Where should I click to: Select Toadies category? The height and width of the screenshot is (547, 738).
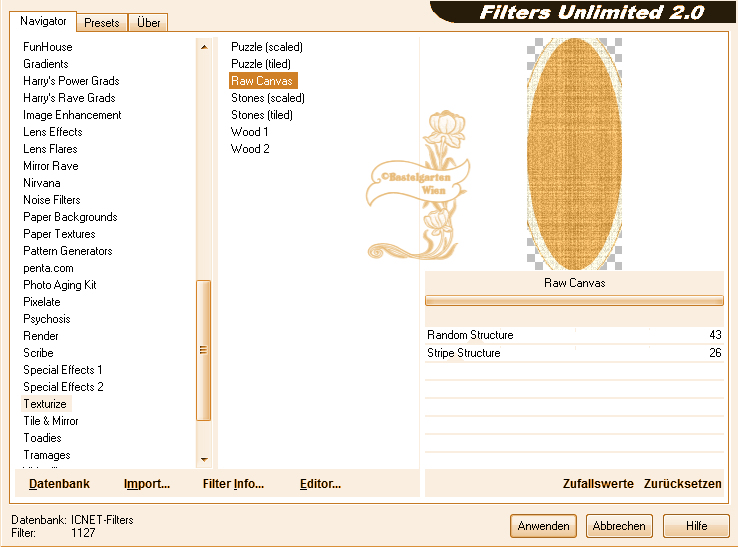coord(42,438)
